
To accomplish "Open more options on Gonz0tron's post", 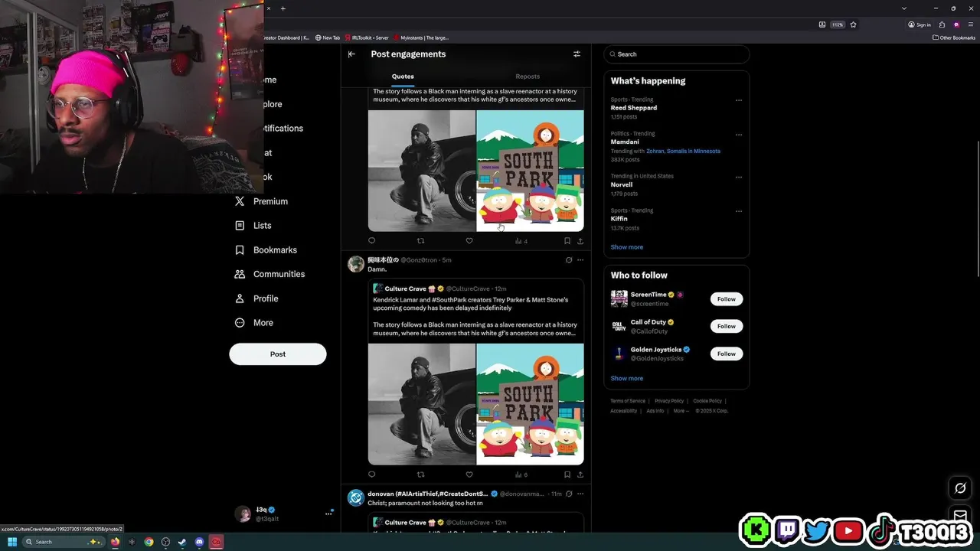I will (x=580, y=260).
